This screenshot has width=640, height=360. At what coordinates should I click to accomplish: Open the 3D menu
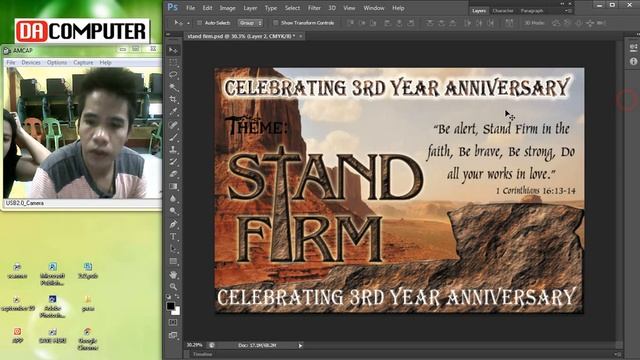point(332,8)
